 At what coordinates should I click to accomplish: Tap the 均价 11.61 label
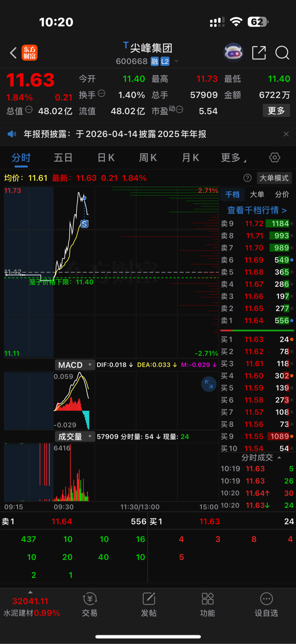click(x=25, y=178)
